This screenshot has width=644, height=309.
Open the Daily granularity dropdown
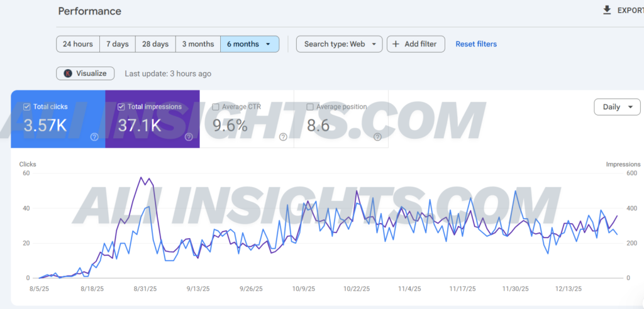point(617,107)
